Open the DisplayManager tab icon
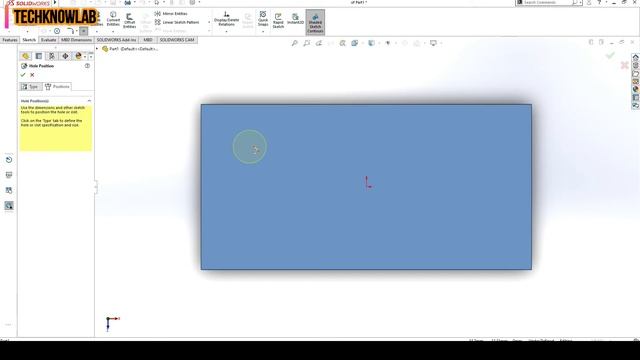The width and height of the screenshot is (640, 360). (x=78, y=56)
